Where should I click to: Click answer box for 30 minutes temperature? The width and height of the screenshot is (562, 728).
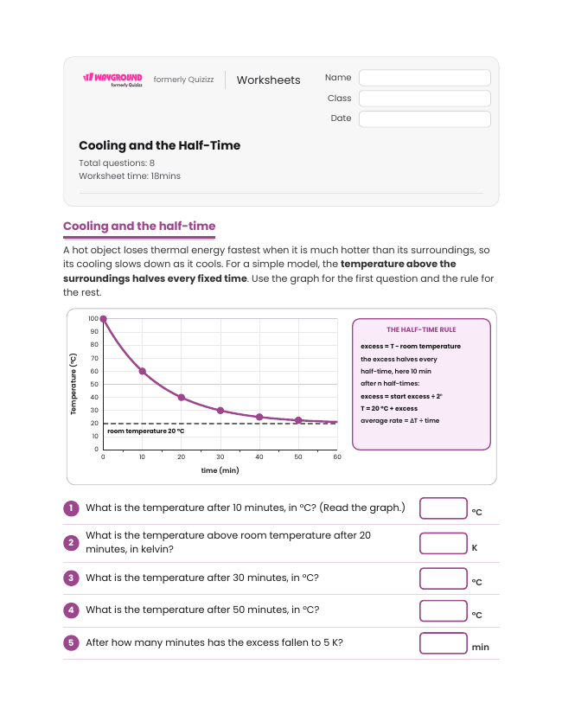click(443, 578)
